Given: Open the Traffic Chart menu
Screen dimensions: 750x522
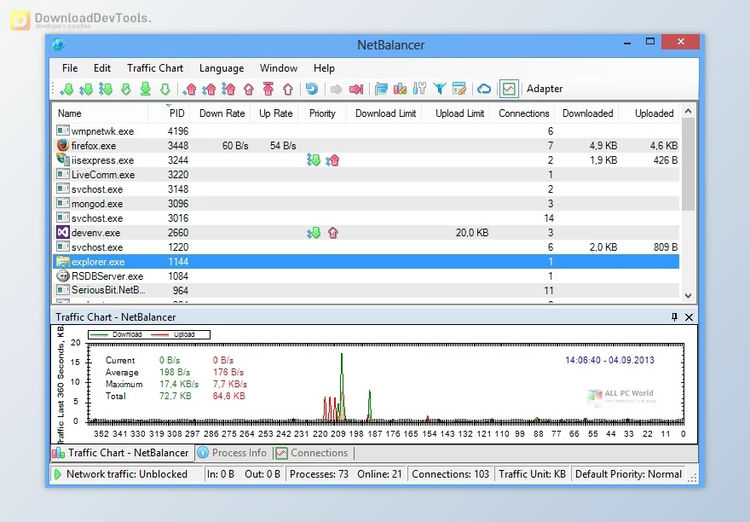Looking at the screenshot, I should coord(155,68).
